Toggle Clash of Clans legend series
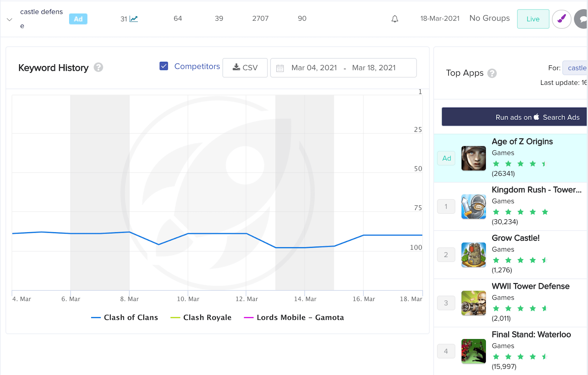 tap(125, 317)
